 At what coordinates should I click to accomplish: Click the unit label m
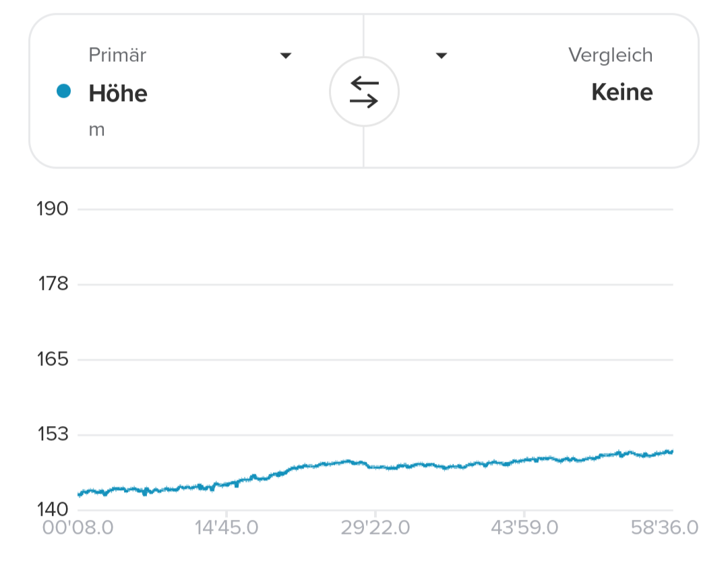click(96, 129)
